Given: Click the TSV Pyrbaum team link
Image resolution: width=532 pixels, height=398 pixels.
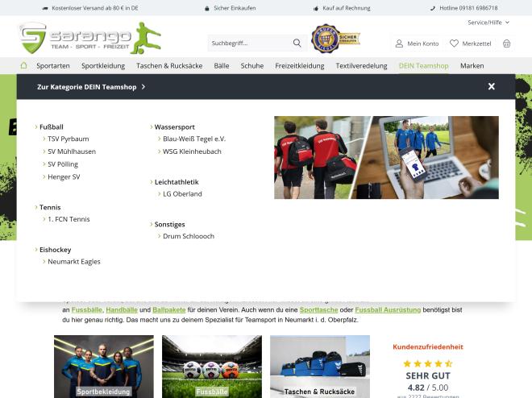Looking at the screenshot, I should coord(69,139).
